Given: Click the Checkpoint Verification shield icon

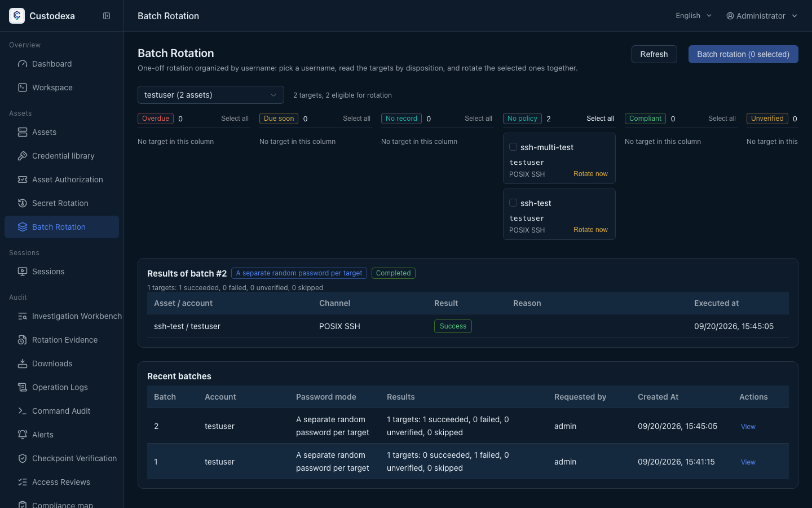Looking at the screenshot, I should point(23,458).
